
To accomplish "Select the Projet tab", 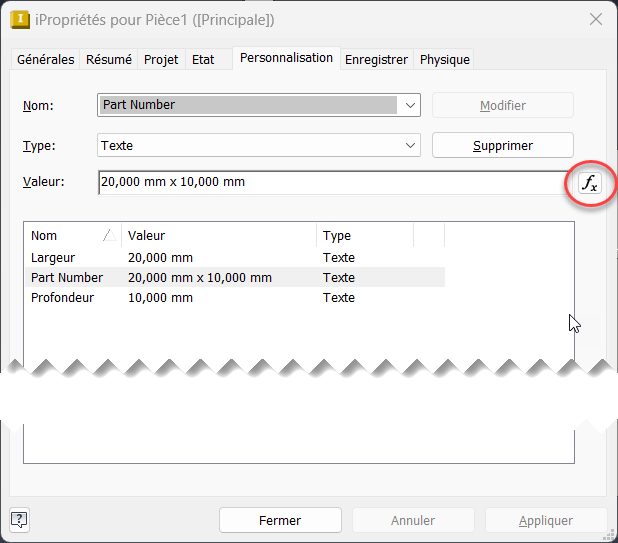I will 161,60.
